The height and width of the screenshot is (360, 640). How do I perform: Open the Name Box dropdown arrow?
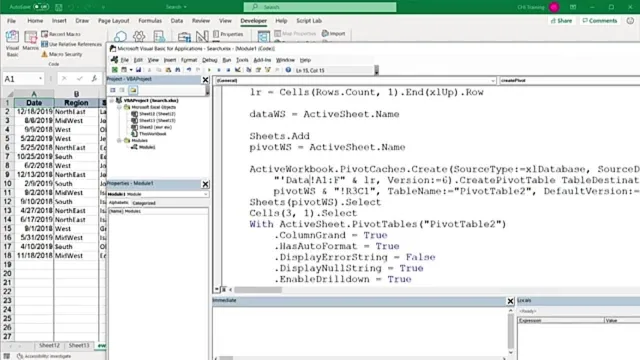coord(40,79)
